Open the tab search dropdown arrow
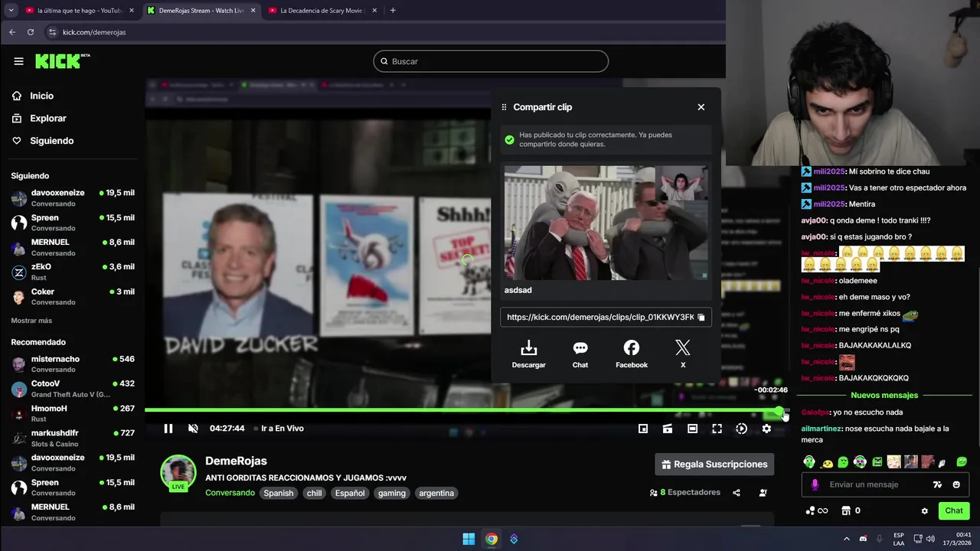This screenshot has height=551, width=980. tap(11, 11)
